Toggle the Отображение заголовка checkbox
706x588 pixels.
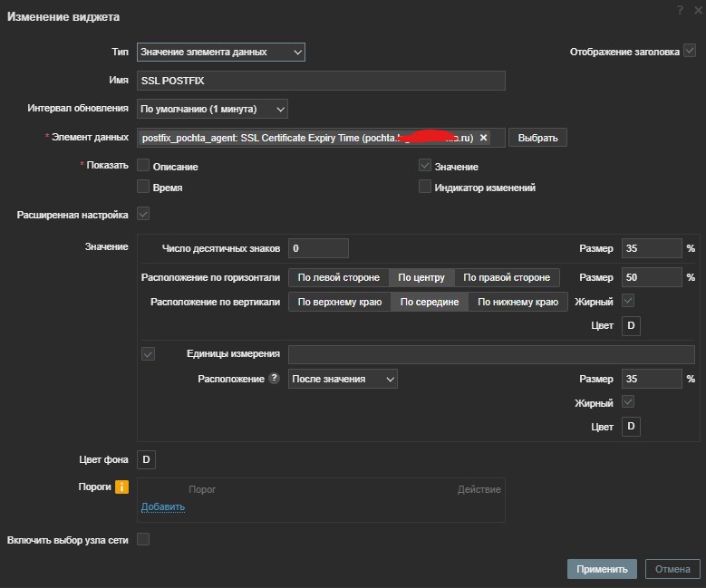pyautogui.click(x=690, y=52)
